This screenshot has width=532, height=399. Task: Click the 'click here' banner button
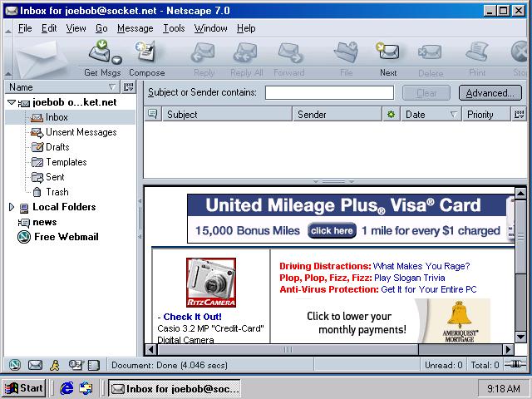pyautogui.click(x=332, y=231)
